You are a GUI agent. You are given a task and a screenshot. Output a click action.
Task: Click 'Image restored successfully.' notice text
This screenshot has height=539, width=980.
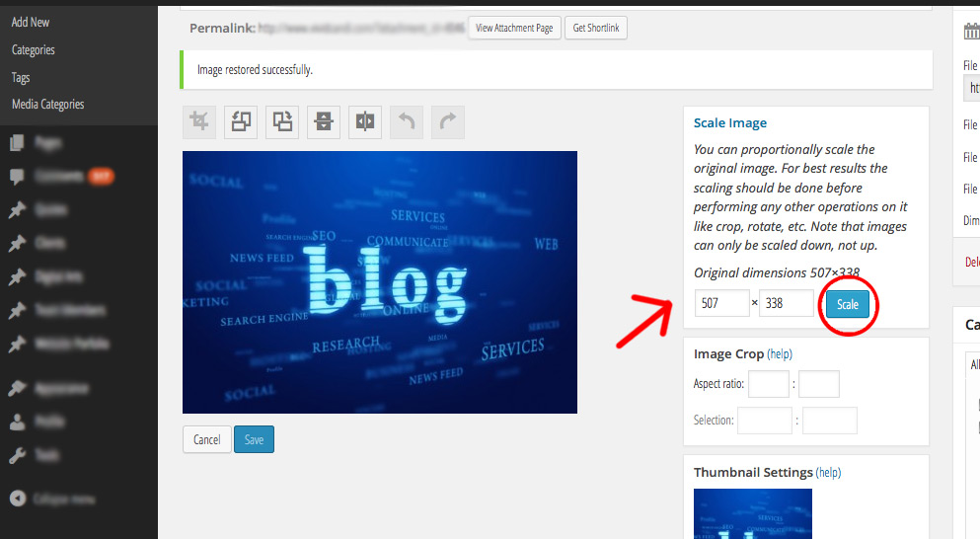click(x=255, y=69)
